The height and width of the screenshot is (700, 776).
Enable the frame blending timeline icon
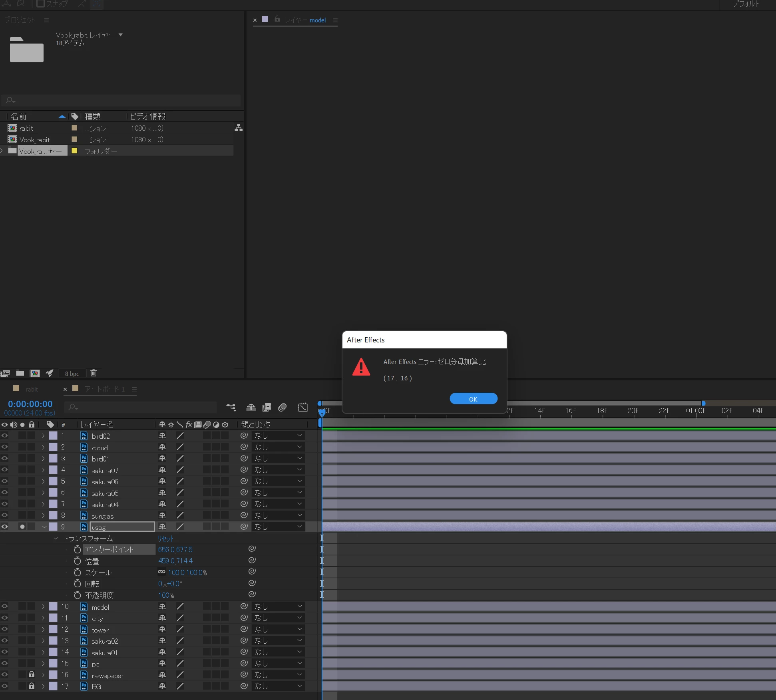(267, 407)
